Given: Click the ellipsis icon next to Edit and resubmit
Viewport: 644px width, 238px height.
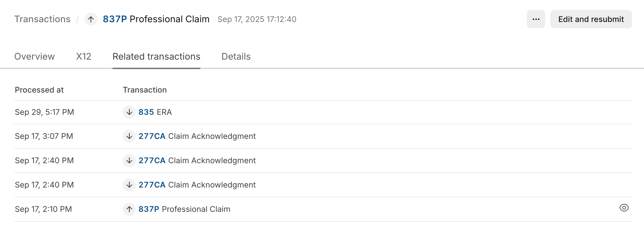Looking at the screenshot, I should click(536, 19).
